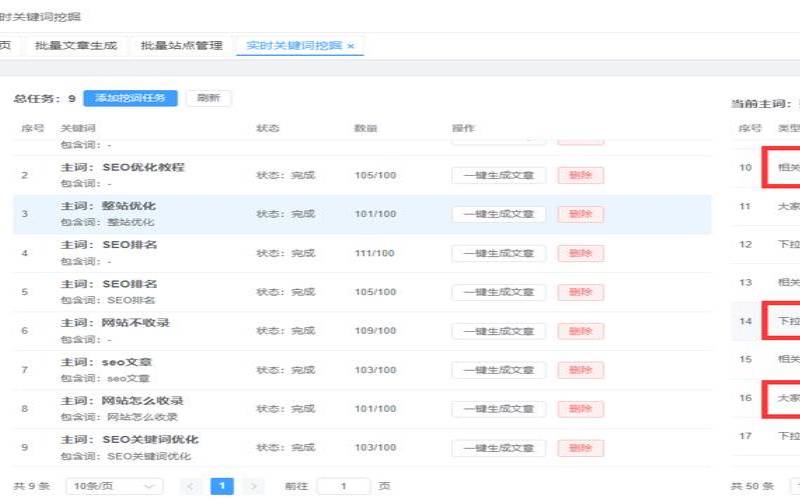Click the 前往 page number input field
Viewport: 800px width, 500px height.
click(x=343, y=486)
